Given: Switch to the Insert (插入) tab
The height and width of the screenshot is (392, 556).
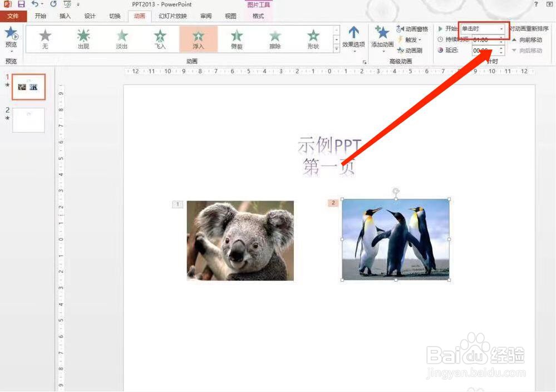Looking at the screenshot, I should coord(65,16).
